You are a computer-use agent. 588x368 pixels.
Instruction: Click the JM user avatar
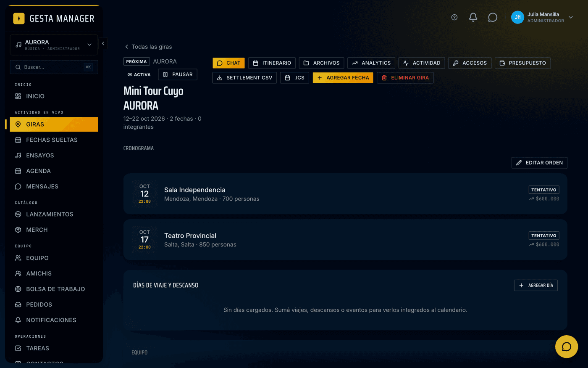pos(517,17)
